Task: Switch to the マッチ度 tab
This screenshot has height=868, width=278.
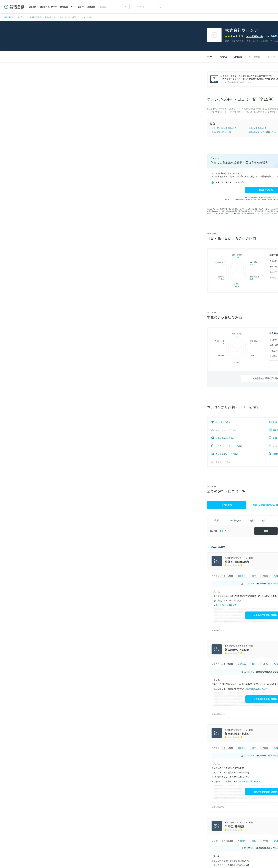Action: 223,57
